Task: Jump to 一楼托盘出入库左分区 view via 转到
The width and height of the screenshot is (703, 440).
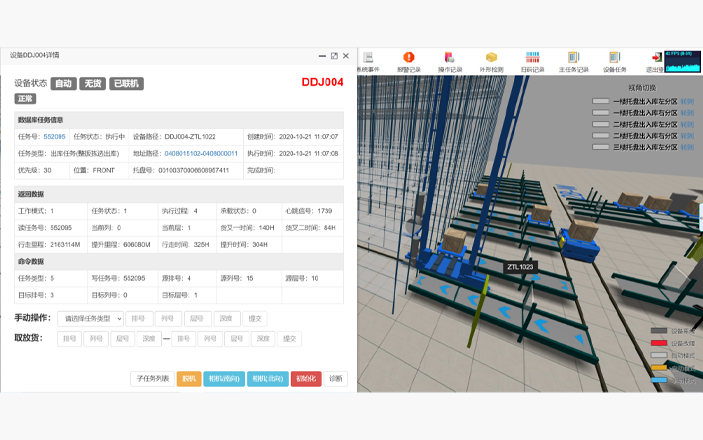Action: pyautogui.click(x=686, y=101)
